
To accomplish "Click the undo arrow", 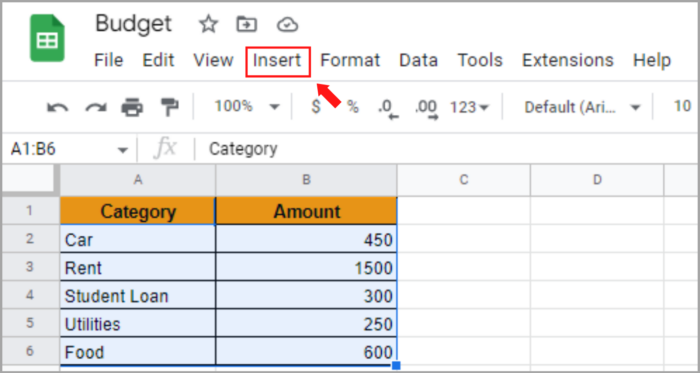I will tap(58, 107).
